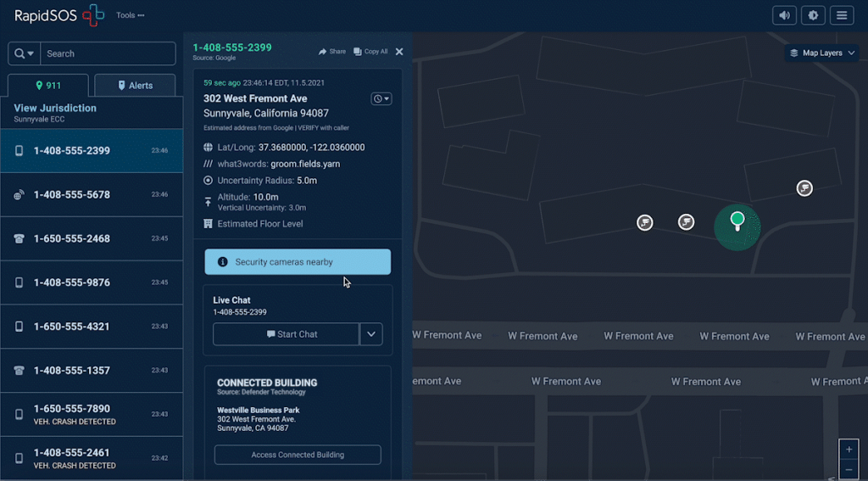Viewport: 868px width, 481px height.
Task: Click Access Connected Building button
Action: click(x=298, y=455)
